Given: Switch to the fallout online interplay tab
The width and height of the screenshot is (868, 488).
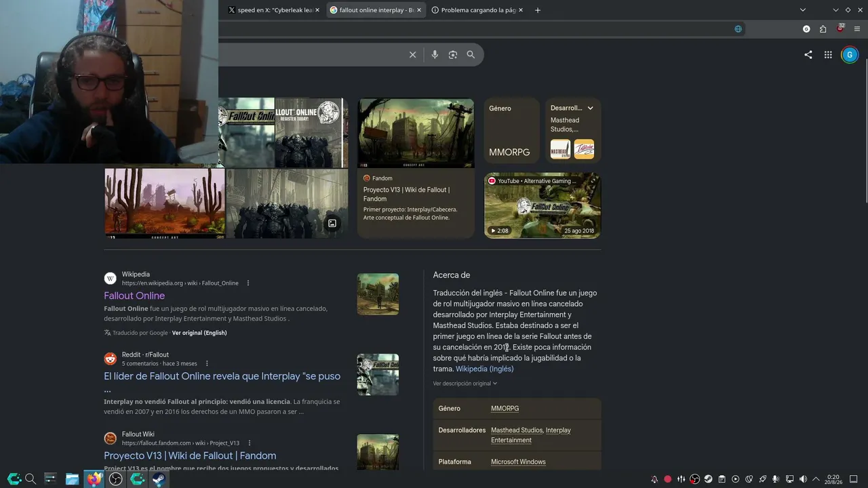Looking at the screenshot, I should (375, 10).
